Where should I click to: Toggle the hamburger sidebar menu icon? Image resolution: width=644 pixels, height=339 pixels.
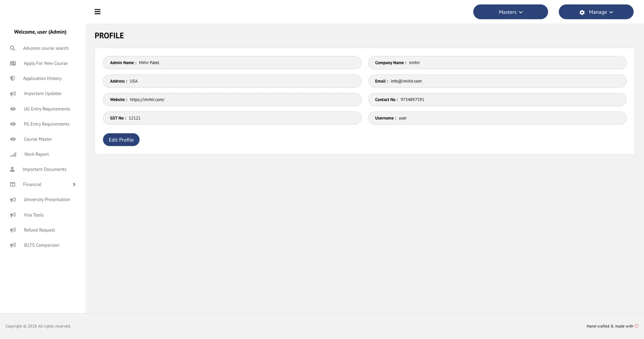point(97,12)
